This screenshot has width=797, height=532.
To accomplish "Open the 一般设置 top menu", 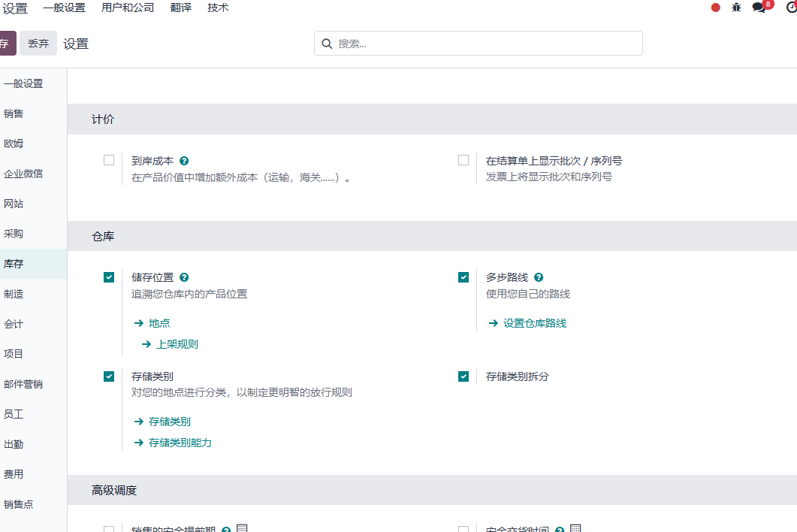I will pos(64,8).
